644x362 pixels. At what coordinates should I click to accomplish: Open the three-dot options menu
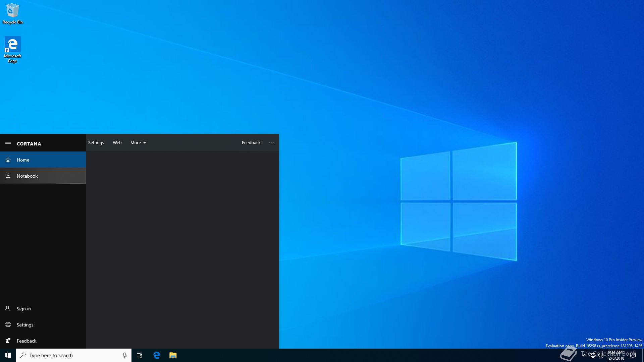(x=272, y=142)
